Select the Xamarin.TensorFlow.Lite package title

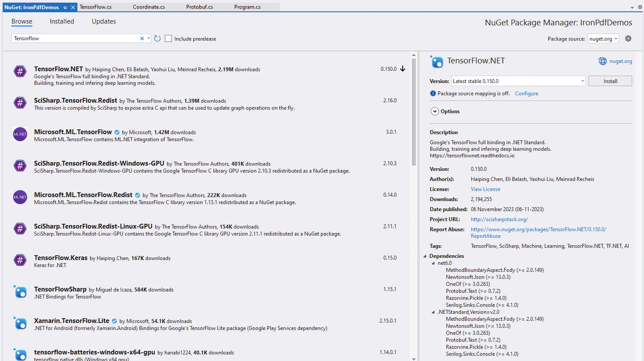72,321
